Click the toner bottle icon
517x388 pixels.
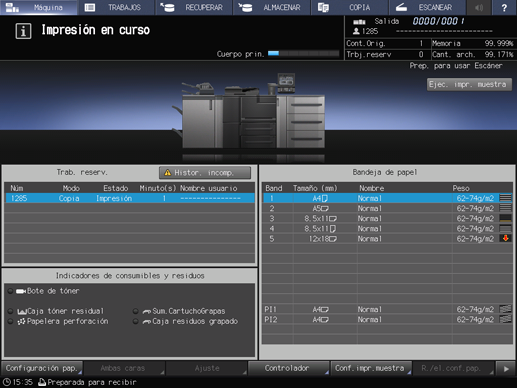click(x=21, y=291)
